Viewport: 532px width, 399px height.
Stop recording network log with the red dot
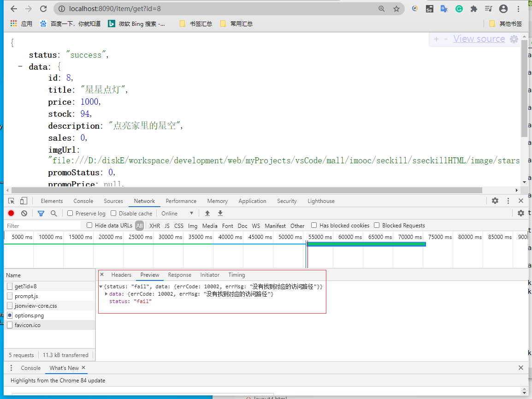pyautogui.click(x=11, y=213)
